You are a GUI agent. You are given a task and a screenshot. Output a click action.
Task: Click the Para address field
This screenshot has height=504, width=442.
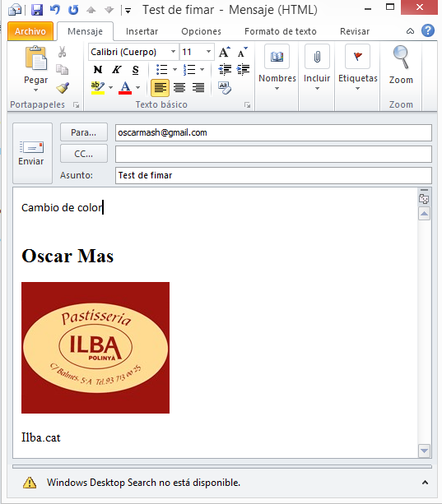(x=273, y=132)
